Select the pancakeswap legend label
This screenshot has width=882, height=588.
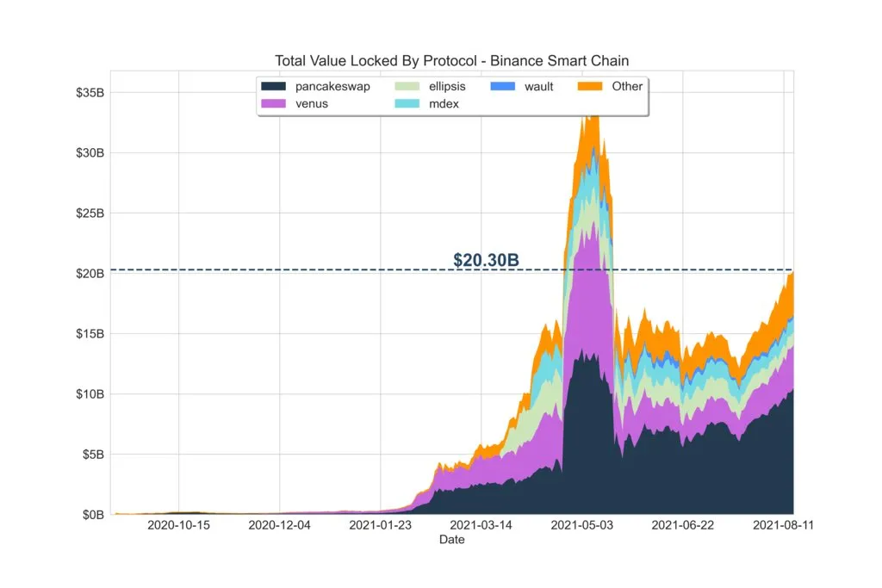pyautogui.click(x=332, y=87)
